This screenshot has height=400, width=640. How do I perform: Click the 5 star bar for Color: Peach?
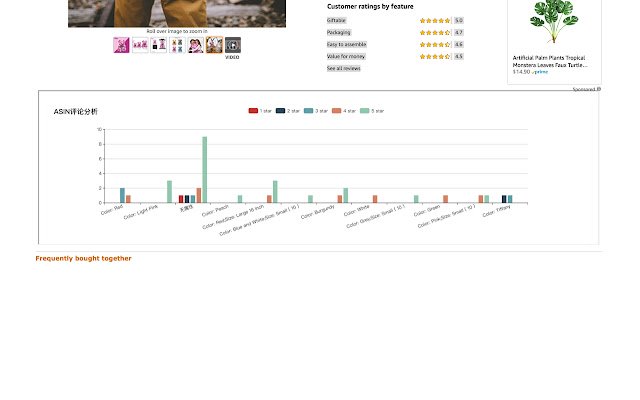click(x=240, y=199)
